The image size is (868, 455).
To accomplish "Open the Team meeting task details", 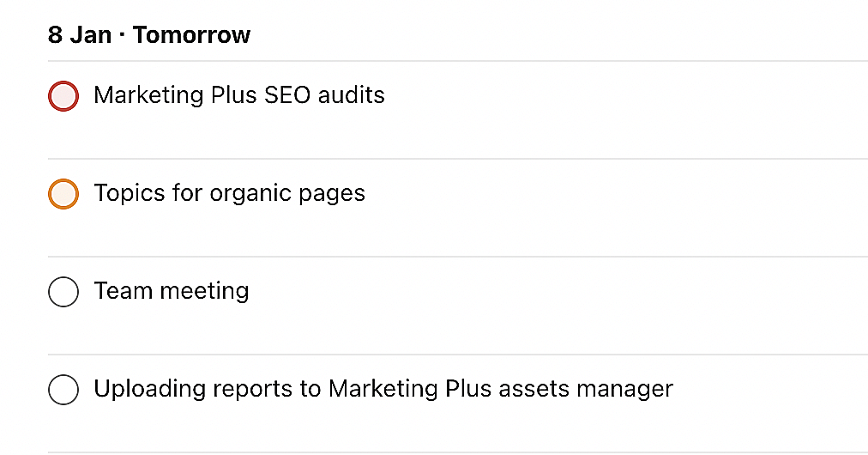I will click(x=172, y=291).
